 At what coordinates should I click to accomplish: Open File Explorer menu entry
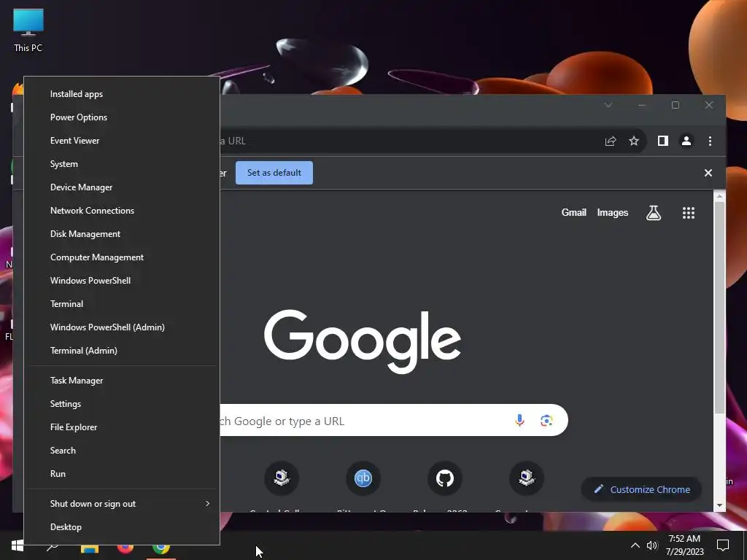pyautogui.click(x=122, y=427)
